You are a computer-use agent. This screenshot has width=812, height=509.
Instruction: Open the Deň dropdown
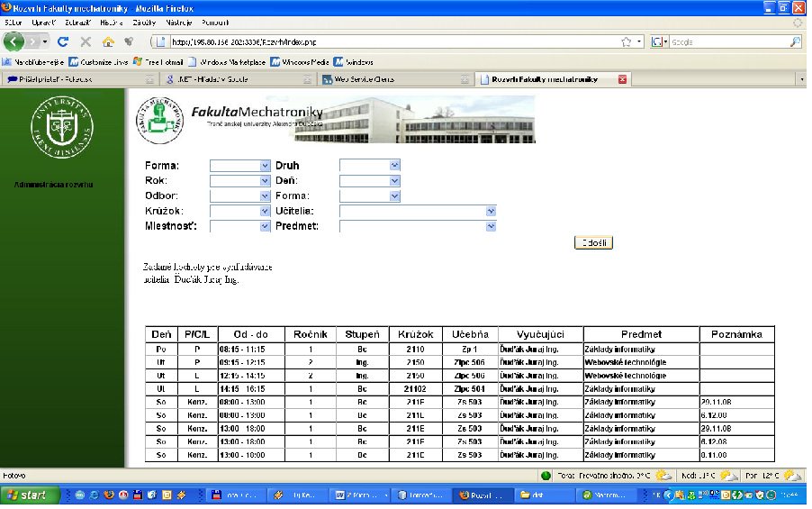pos(370,180)
